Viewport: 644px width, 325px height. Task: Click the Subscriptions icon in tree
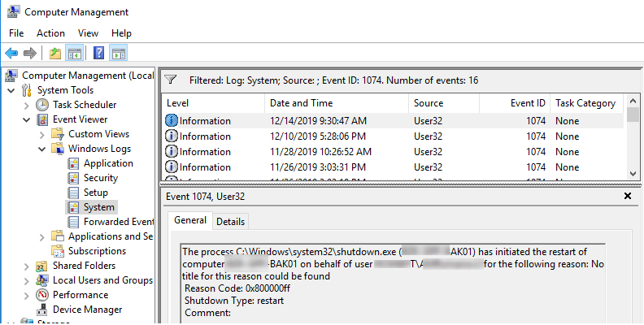point(58,251)
